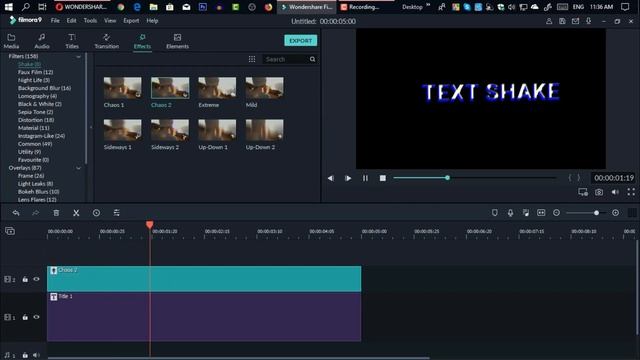
Task: Click the play button in preview
Action: click(x=348, y=178)
